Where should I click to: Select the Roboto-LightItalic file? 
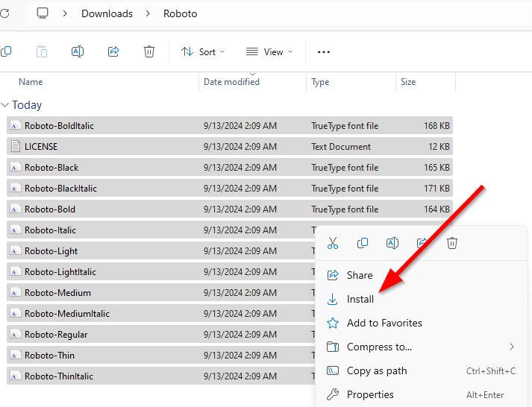161,272
